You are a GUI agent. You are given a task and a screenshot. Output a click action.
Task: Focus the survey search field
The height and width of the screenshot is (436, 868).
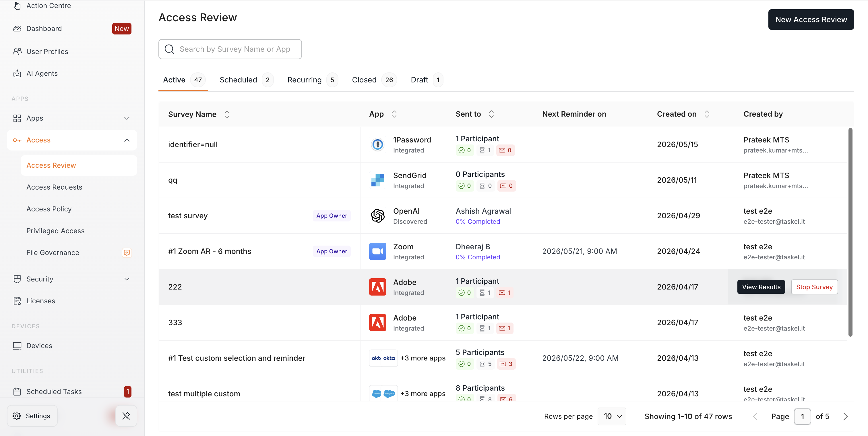coord(230,49)
